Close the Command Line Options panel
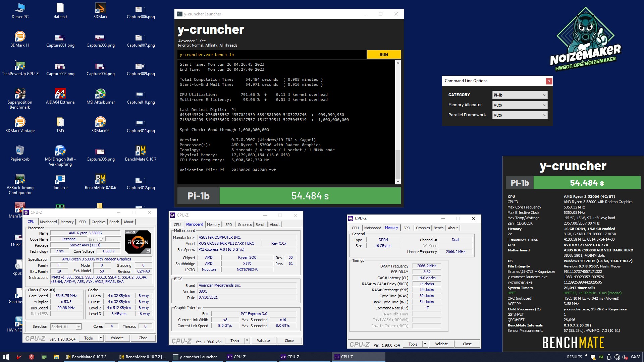644x362 pixels. tap(549, 81)
